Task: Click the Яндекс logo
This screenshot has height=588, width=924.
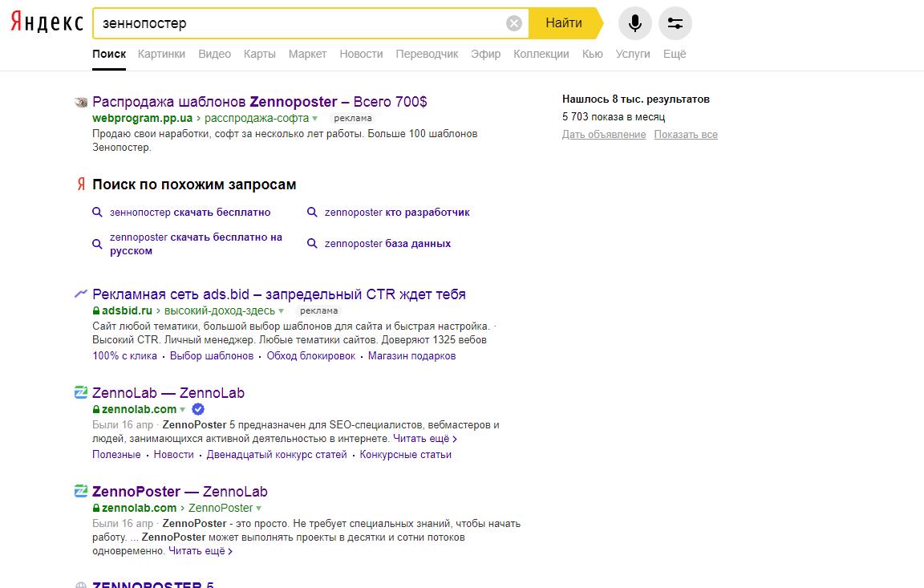Action: click(47, 22)
